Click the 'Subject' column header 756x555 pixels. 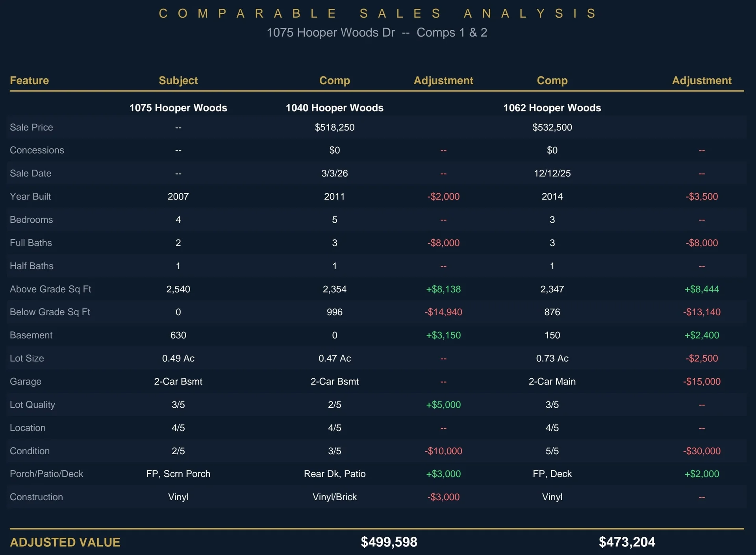click(178, 80)
